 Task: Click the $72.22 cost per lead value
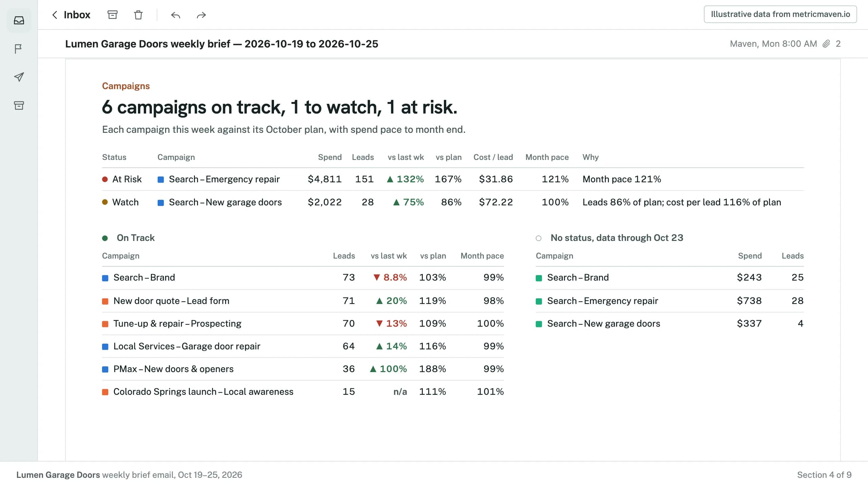[x=496, y=202]
